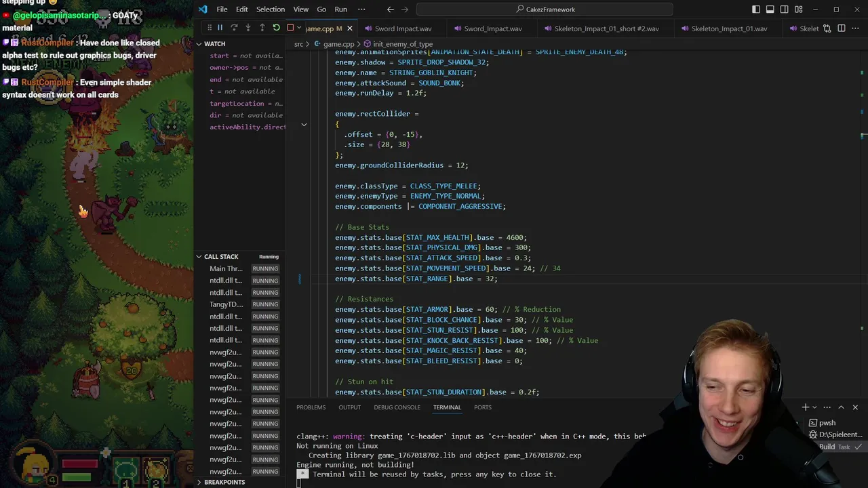Switch to the DEBUG CONSOLE panel tab
The height and width of the screenshot is (488, 868).
click(397, 407)
